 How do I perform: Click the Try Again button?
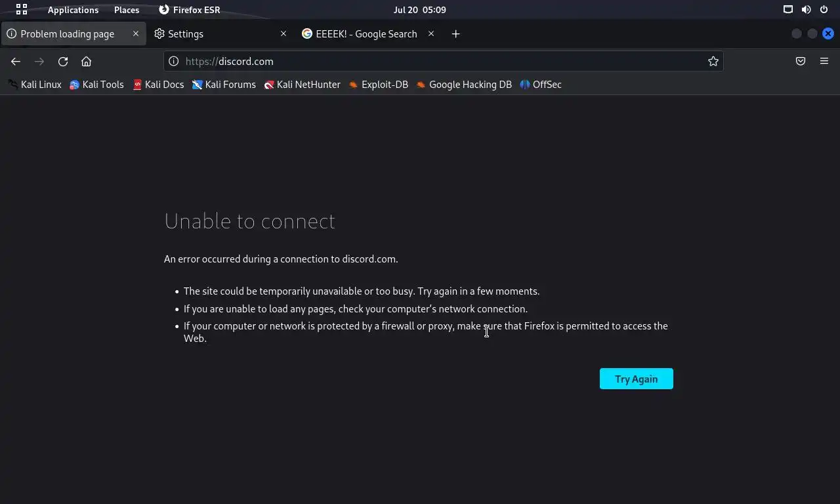pyautogui.click(x=636, y=379)
